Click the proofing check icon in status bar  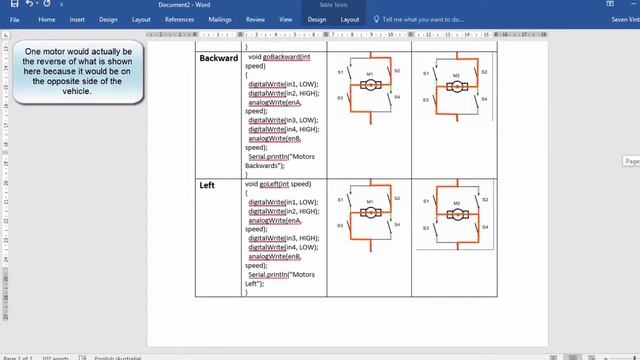point(82,358)
